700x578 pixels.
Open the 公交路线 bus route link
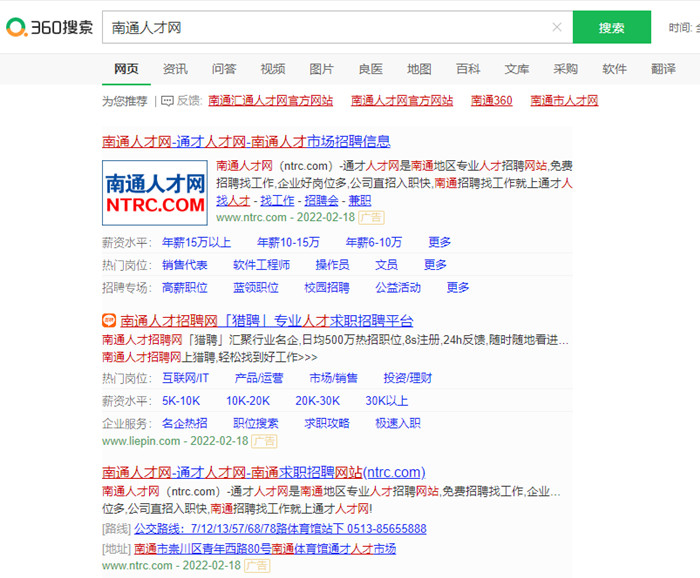pyautogui.click(x=280, y=529)
